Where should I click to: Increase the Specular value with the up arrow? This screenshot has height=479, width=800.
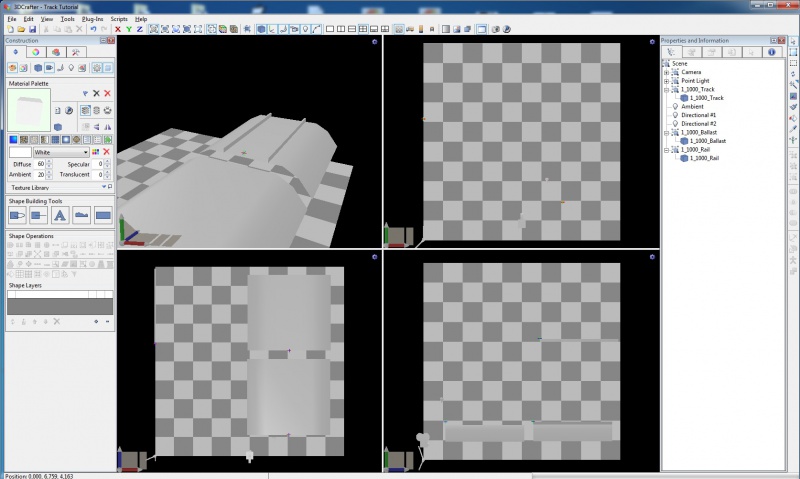pos(107,162)
